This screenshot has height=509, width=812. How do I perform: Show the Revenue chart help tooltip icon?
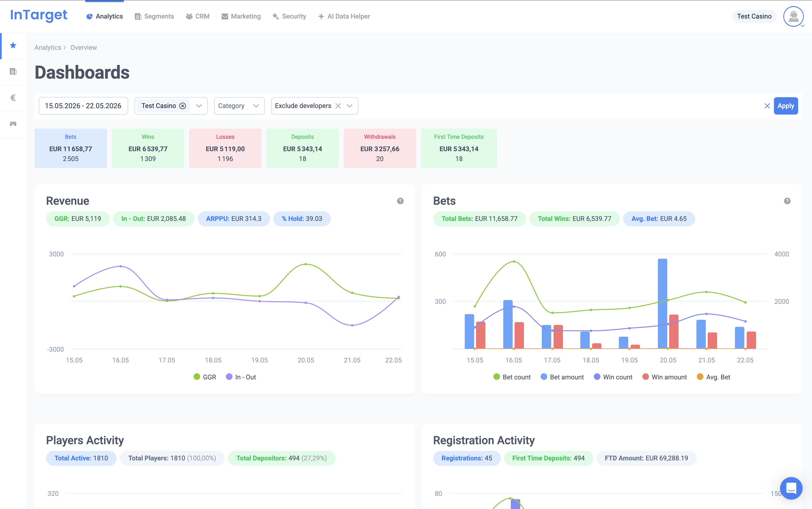click(400, 201)
